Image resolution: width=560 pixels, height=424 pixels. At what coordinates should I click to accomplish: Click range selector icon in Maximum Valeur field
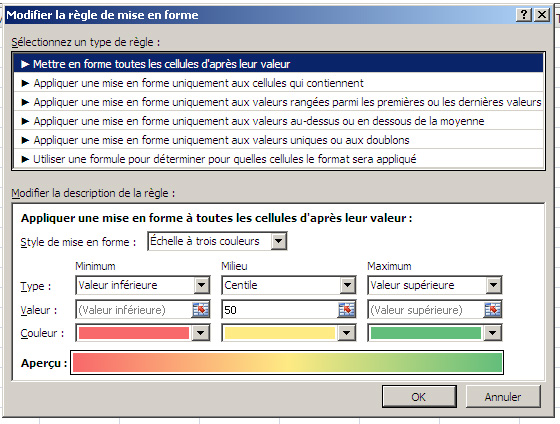click(x=492, y=310)
